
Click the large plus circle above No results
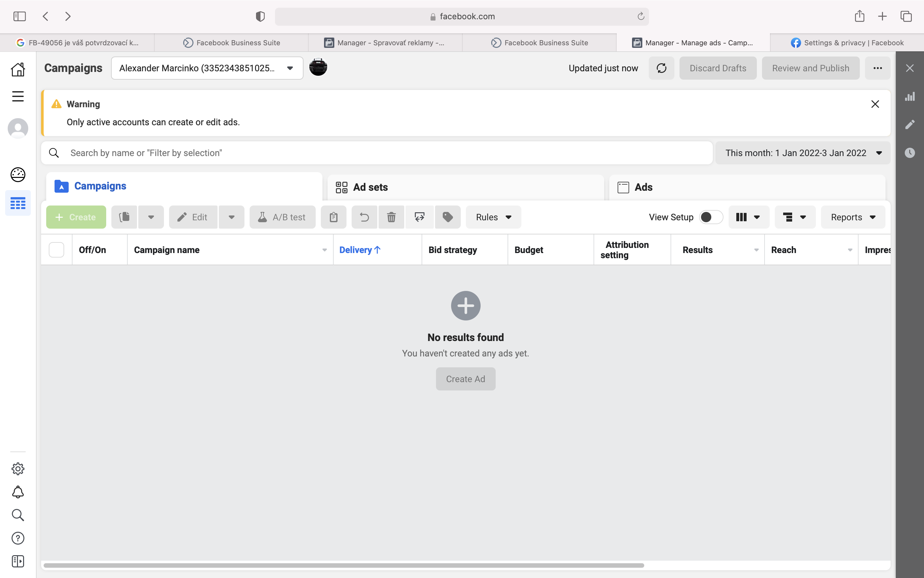pyautogui.click(x=466, y=306)
